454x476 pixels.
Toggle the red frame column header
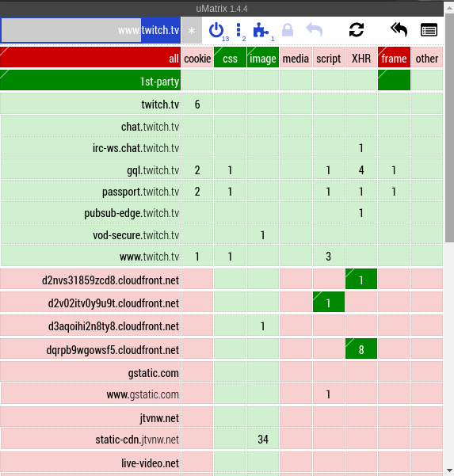(394, 57)
